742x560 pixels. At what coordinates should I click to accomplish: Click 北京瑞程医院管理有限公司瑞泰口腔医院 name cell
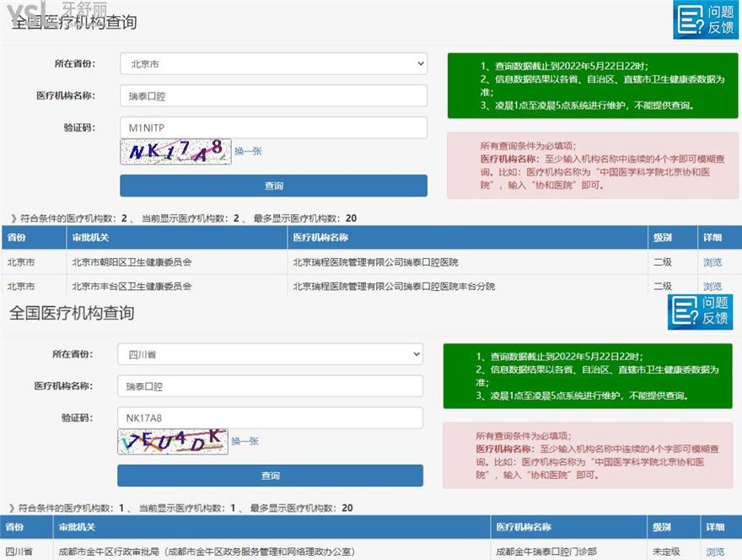[467, 261]
